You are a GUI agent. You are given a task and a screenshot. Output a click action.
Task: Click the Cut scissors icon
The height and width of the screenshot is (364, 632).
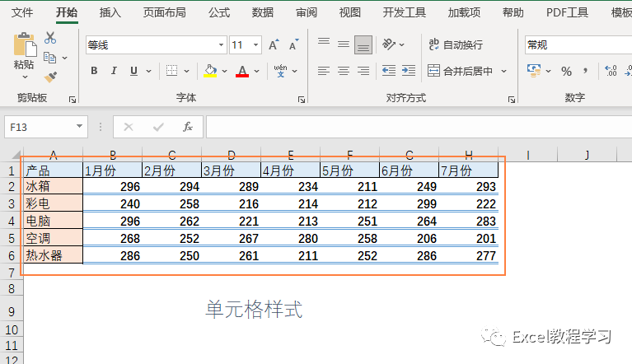click(50, 38)
